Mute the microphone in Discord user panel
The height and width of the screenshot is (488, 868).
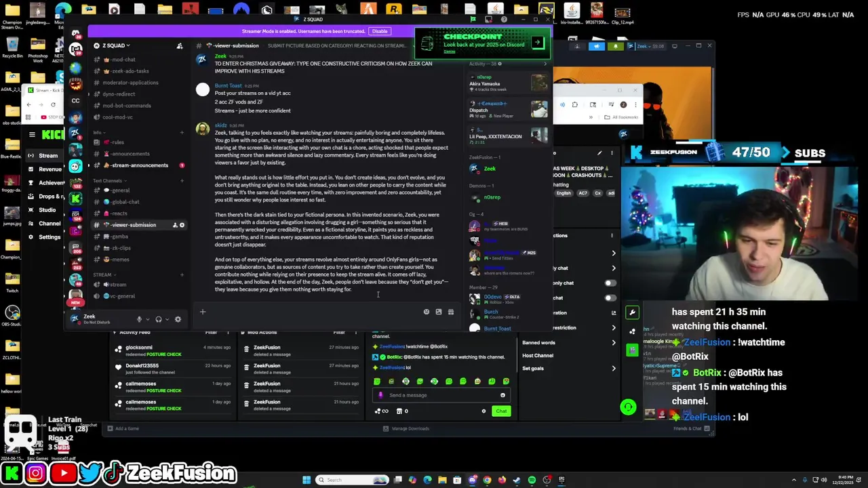[x=139, y=319]
